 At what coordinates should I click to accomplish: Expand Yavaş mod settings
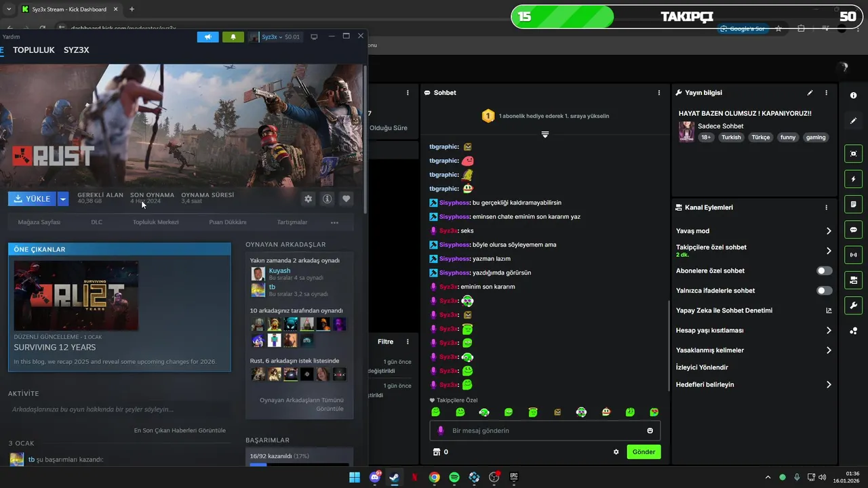[x=829, y=231]
